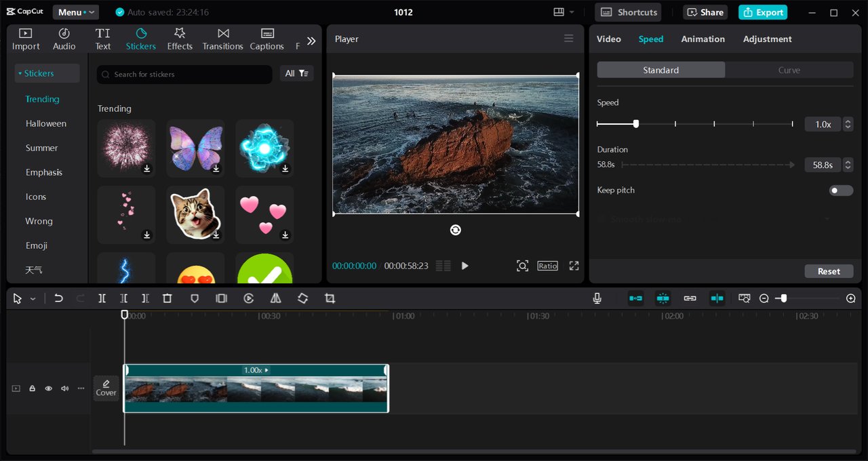Toggle the Keep pitch switch
The height and width of the screenshot is (461, 868).
point(841,191)
